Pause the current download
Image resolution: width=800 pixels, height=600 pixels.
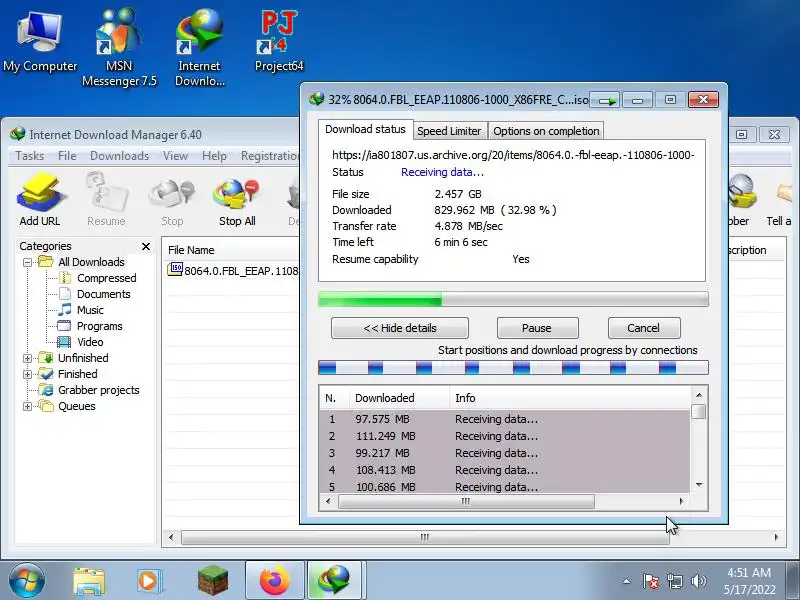[x=537, y=328]
